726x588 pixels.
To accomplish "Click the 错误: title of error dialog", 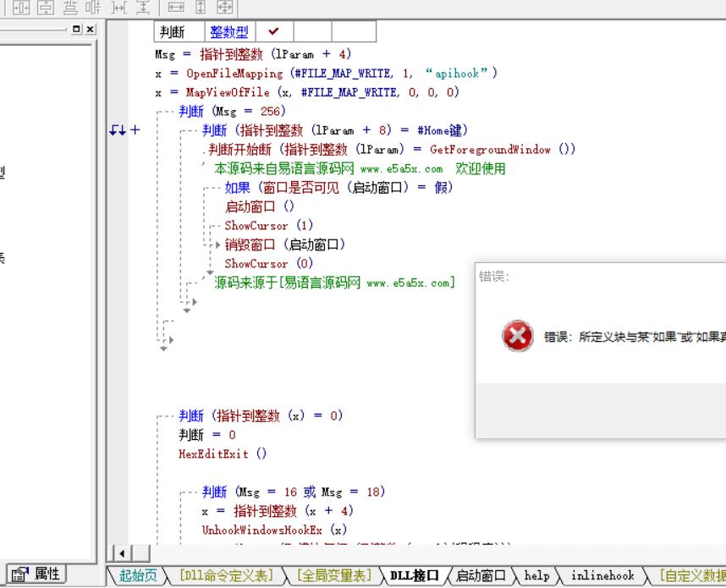I will click(494, 277).
